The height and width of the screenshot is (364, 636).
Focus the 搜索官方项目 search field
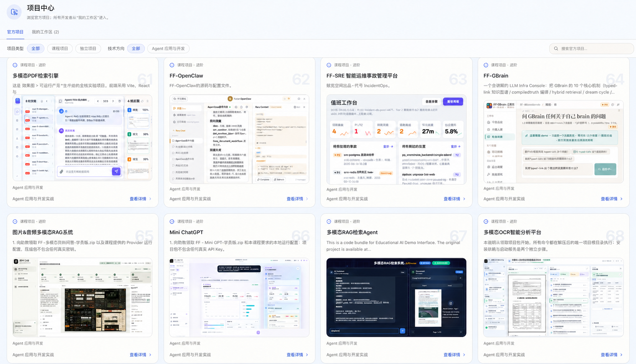(x=592, y=49)
